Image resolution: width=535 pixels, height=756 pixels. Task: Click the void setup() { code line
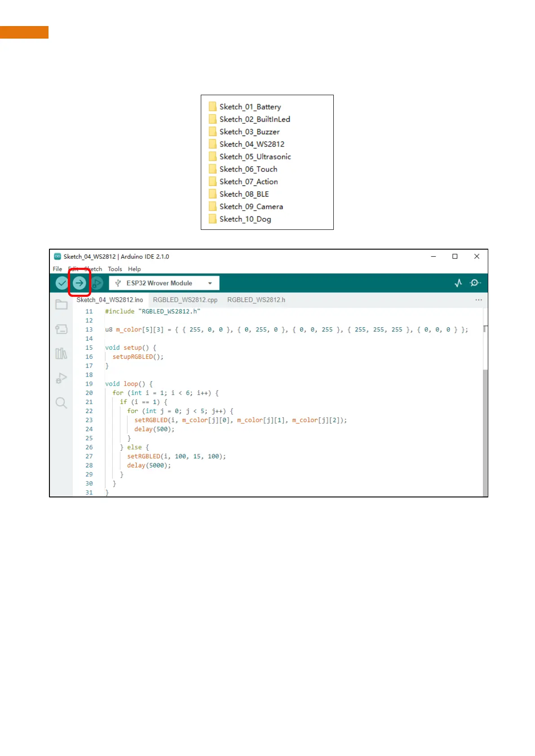coord(131,348)
